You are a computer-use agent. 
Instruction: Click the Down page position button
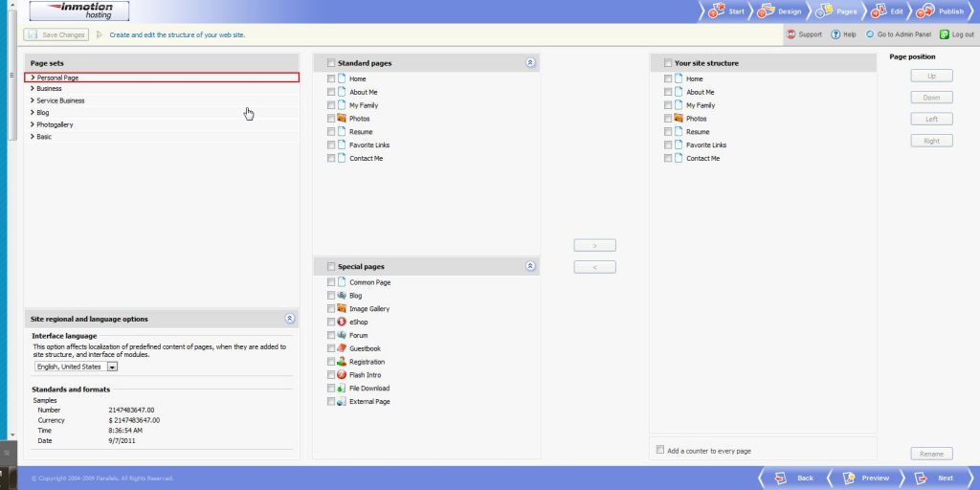[931, 98]
